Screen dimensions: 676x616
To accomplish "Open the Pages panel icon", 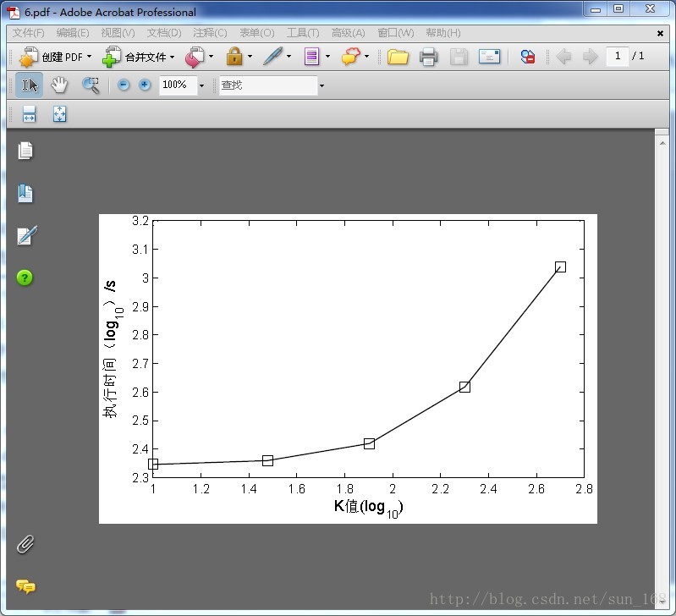I will tap(25, 151).
